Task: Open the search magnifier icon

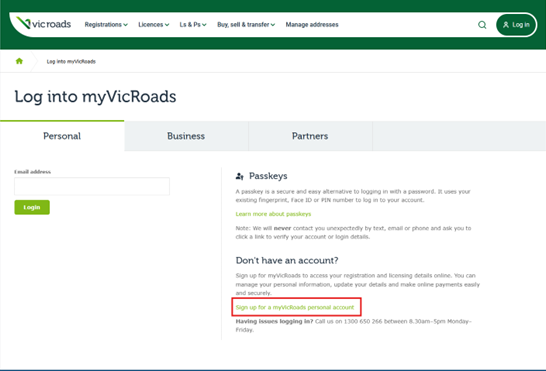Action: (482, 25)
